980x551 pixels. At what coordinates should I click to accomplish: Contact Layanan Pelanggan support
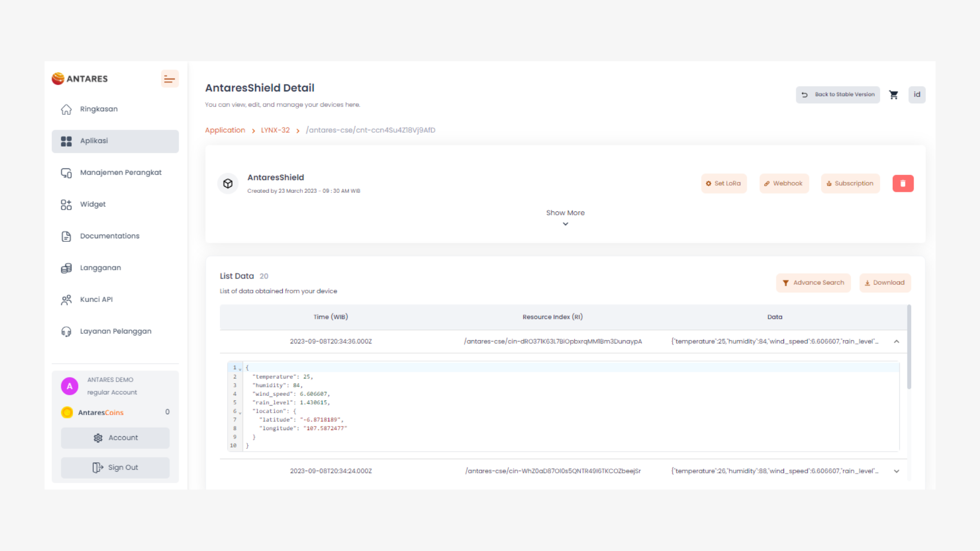(115, 331)
